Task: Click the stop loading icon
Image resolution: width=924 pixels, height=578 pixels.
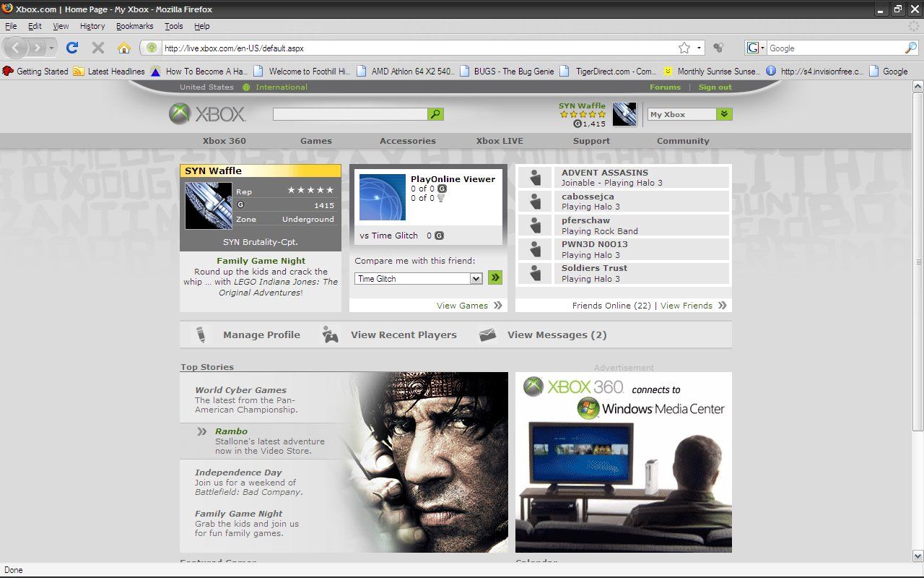Action: tap(97, 48)
